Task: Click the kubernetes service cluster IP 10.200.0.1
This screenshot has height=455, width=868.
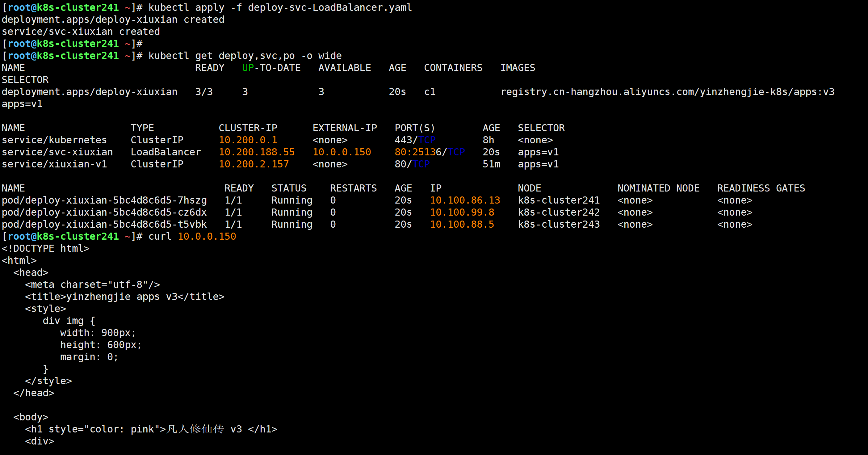Action: [248, 140]
